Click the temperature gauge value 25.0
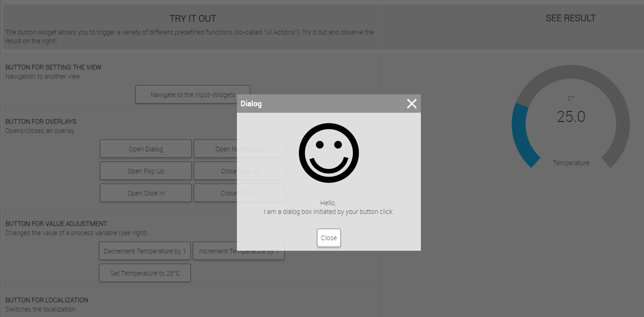644x317 pixels. pyautogui.click(x=571, y=117)
